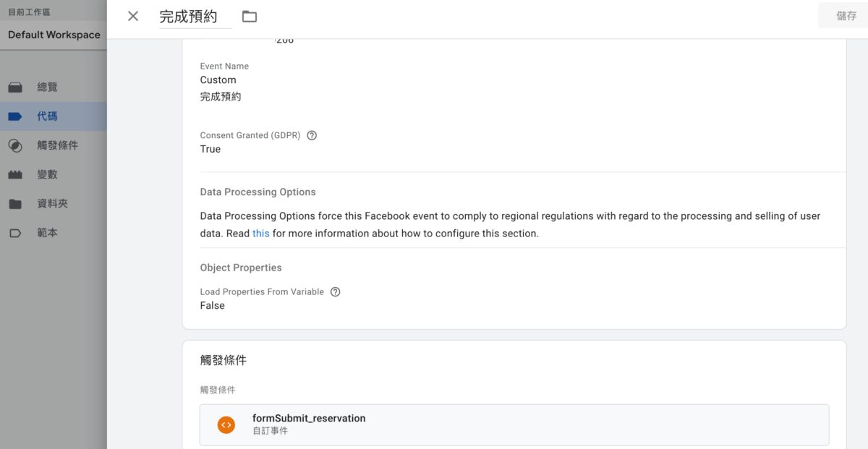This screenshot has width=868, height=449.
Task: Open help for Consent Granted (GDPR)
Action: click(312, 135)
